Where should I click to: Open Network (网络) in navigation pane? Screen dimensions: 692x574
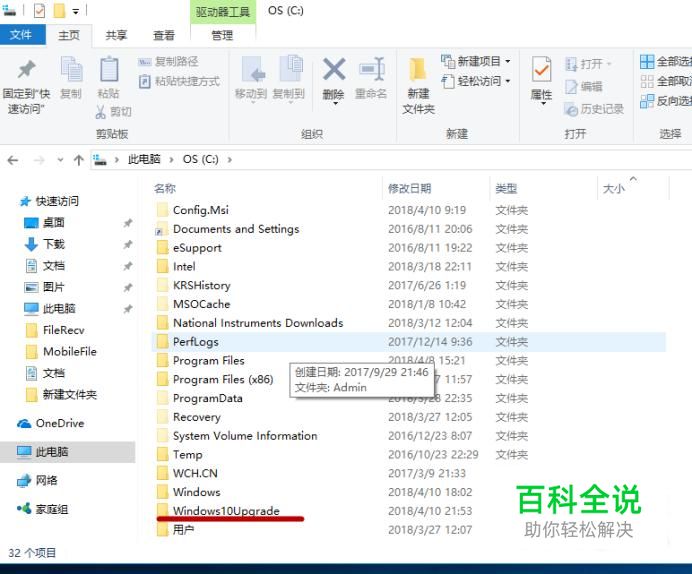pos(37,480)
